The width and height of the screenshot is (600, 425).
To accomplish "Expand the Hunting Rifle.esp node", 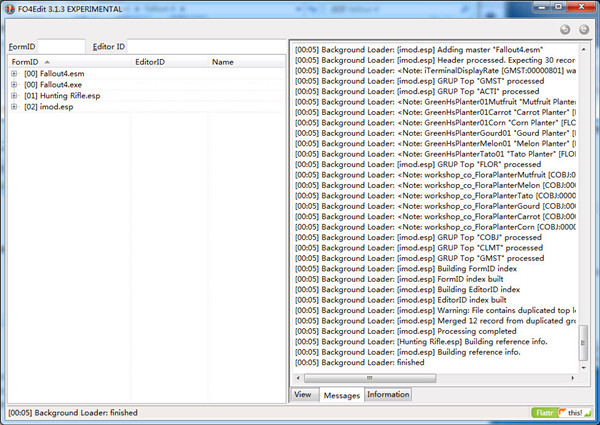I will (14, 96).
